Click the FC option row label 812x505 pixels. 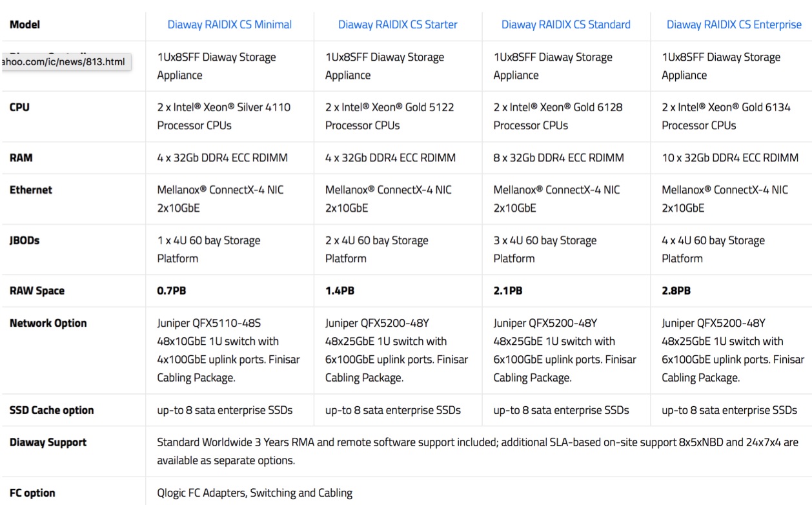pos(32,493)
